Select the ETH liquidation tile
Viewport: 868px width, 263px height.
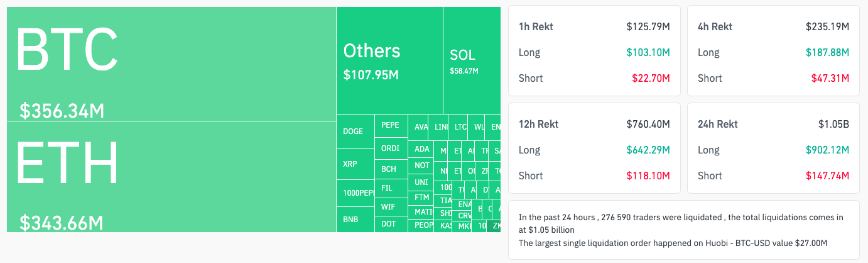coord(171,176)
